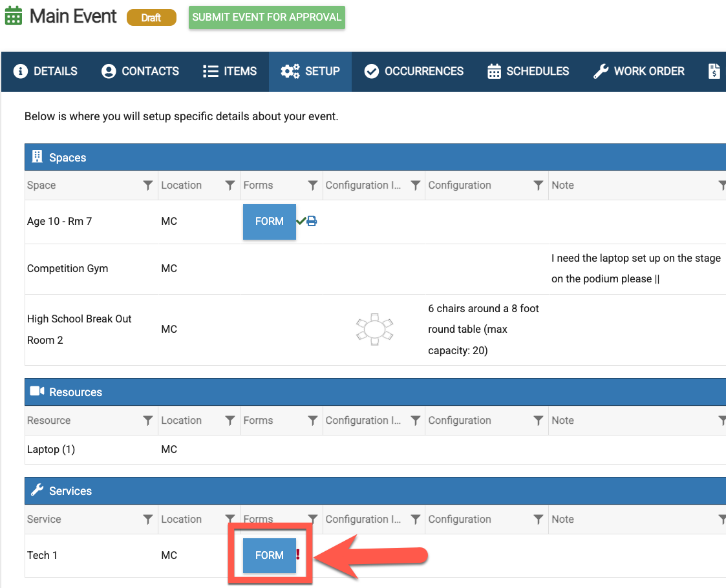The width and height of the screenshot is (726, 588).
Task: Switch to the Details tab
Action: 46,71
